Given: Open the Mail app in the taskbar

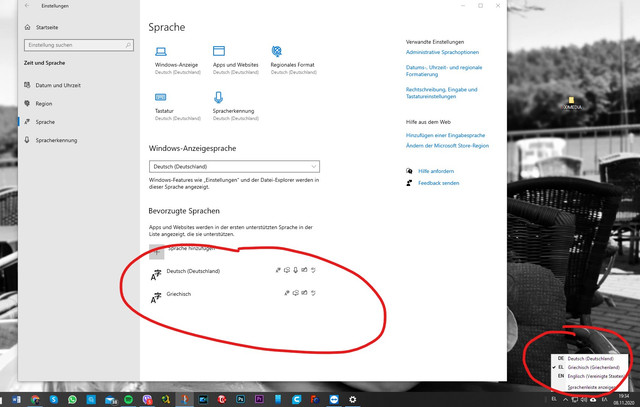Looking at the screenshot, I should pos(111,400).
